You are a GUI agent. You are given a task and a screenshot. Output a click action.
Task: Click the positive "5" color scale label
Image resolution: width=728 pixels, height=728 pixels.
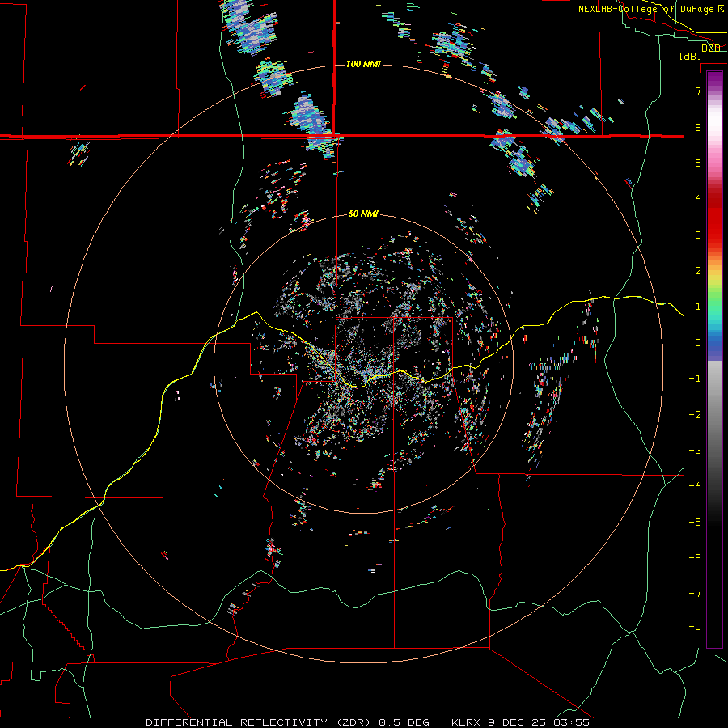click(x=698, y=163)
